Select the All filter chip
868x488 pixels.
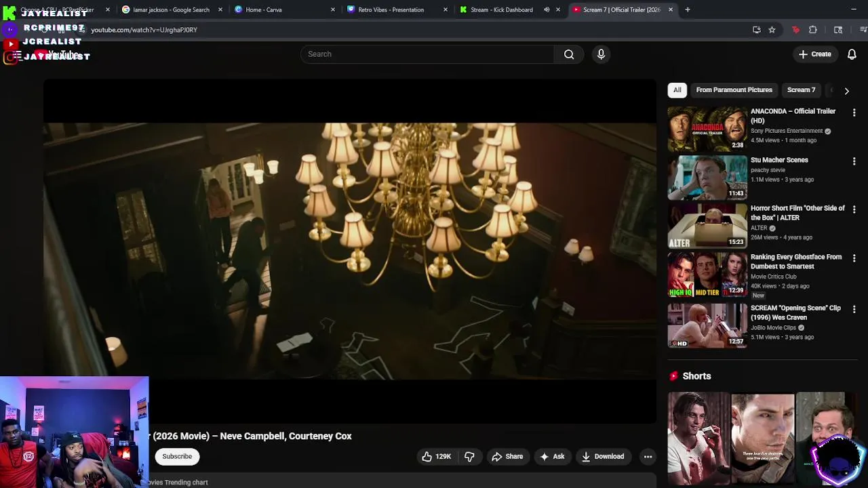[x=677, y=90]
